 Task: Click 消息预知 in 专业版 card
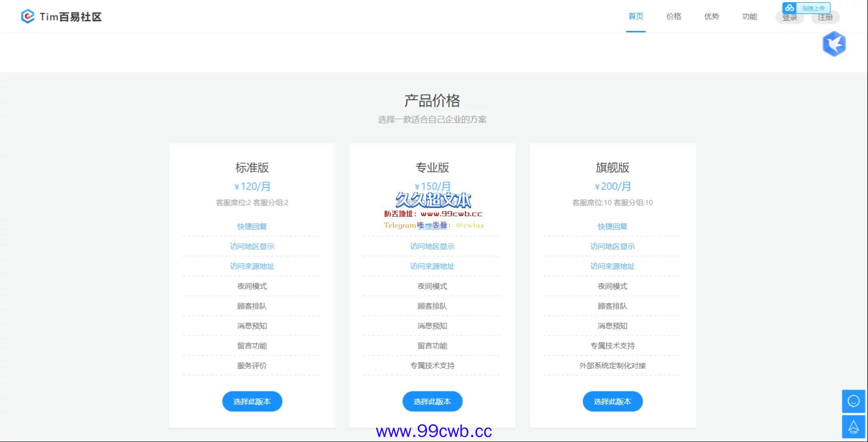(432, 326)
